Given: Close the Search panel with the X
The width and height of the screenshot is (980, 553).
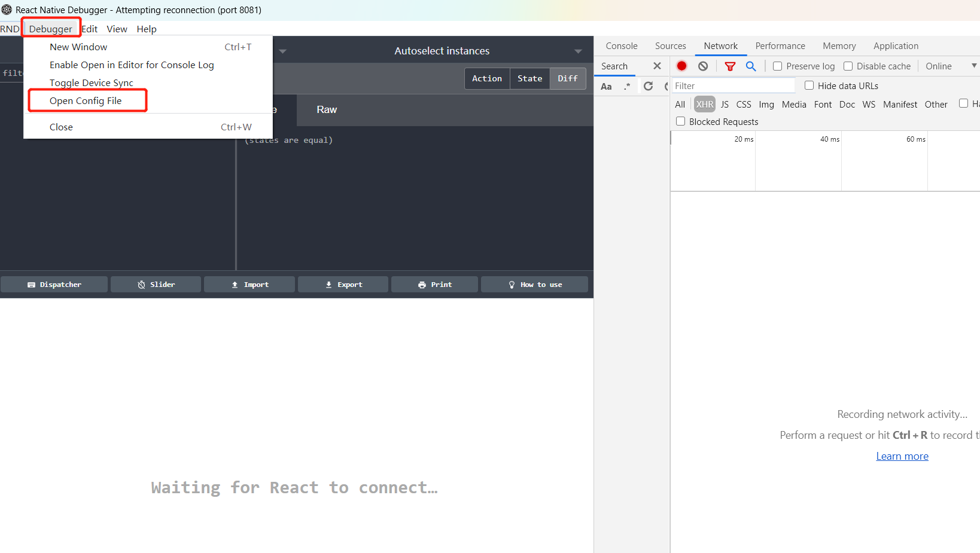Looking at the screenshot, I should point(657,66).
